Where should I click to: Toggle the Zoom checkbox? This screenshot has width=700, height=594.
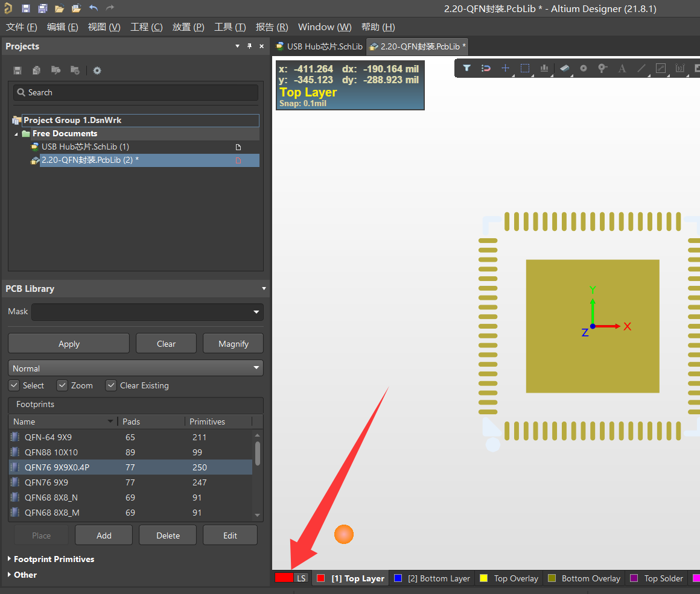coord(62,385)
